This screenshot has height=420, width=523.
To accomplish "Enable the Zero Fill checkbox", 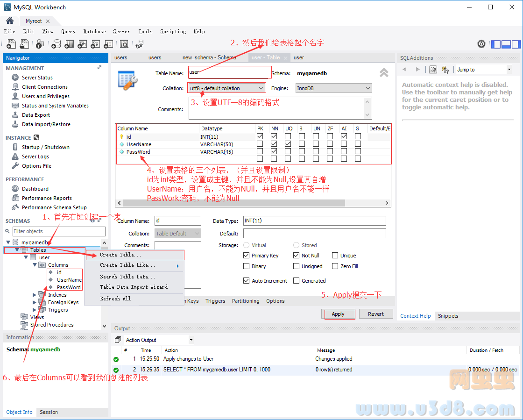I will pyautogui.click(x=335, y=266).
